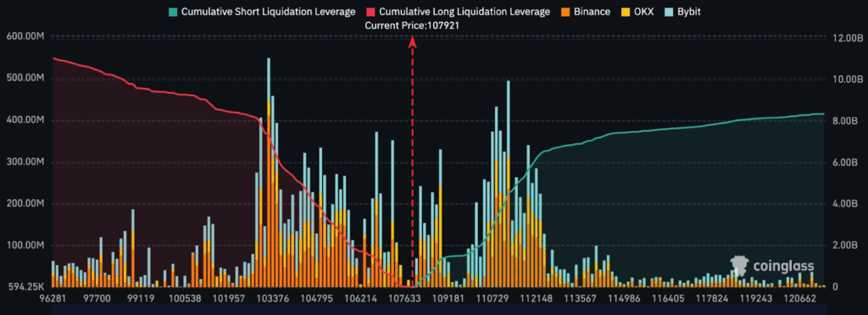
Task: Click the 12.00B right axis label
Action: pyautogui.click(x=848, y=37)
